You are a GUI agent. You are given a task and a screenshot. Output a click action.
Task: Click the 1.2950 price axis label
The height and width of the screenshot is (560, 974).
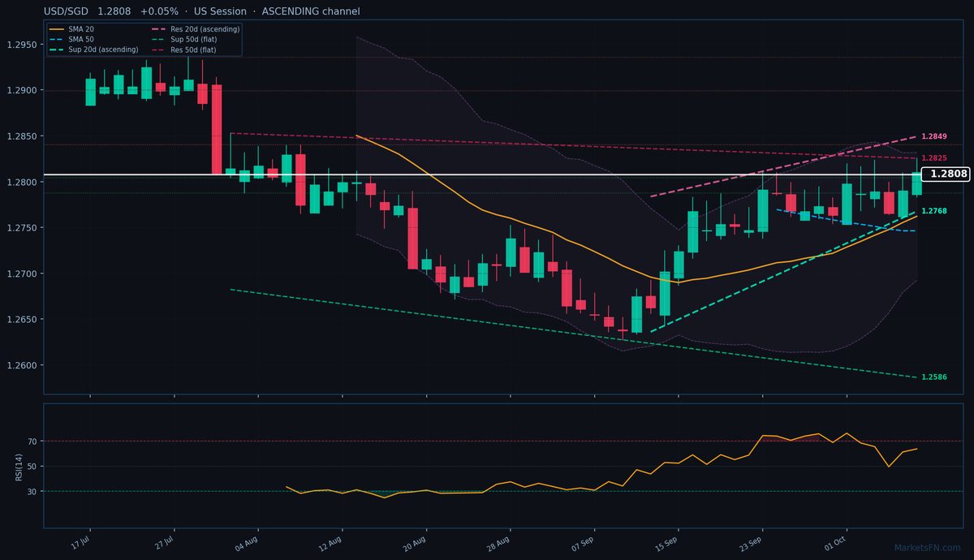tap(24, 45)
